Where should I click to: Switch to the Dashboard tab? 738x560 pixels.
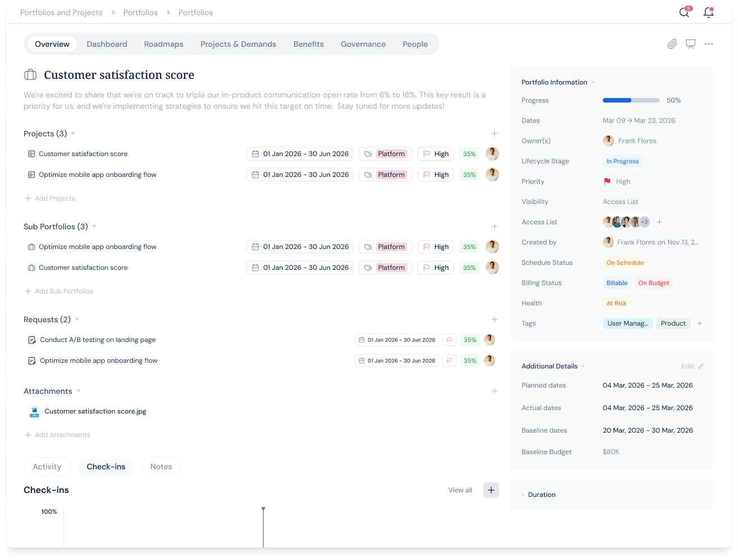click(x=107, y=44)
